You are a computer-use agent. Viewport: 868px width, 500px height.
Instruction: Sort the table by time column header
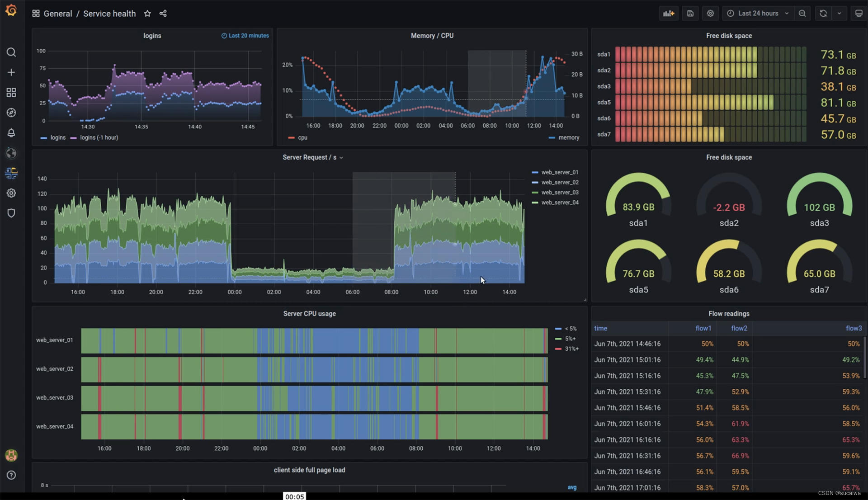[600, 329]
